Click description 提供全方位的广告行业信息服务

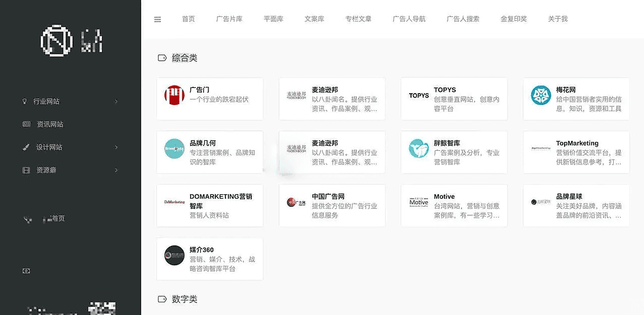coord(344,211)
